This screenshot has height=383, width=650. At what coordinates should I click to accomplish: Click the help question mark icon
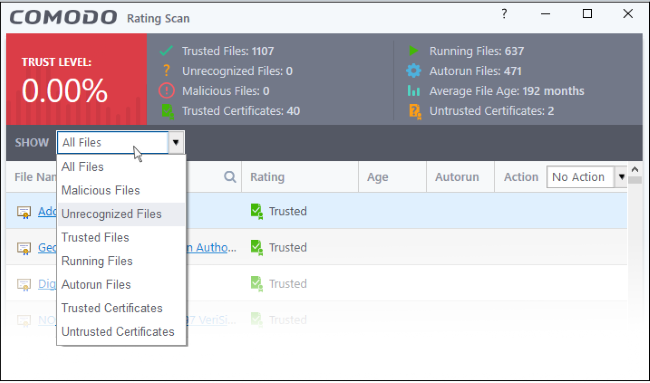click(504, 14)
